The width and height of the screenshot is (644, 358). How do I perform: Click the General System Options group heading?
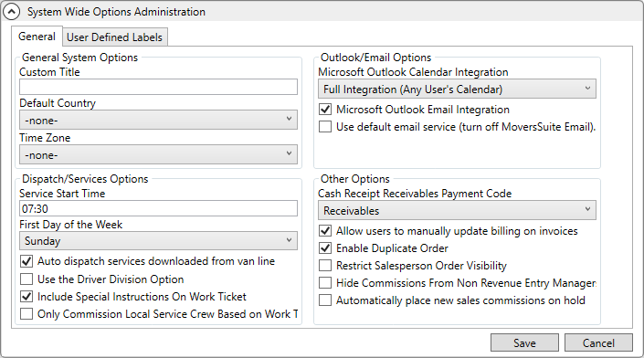79,58
